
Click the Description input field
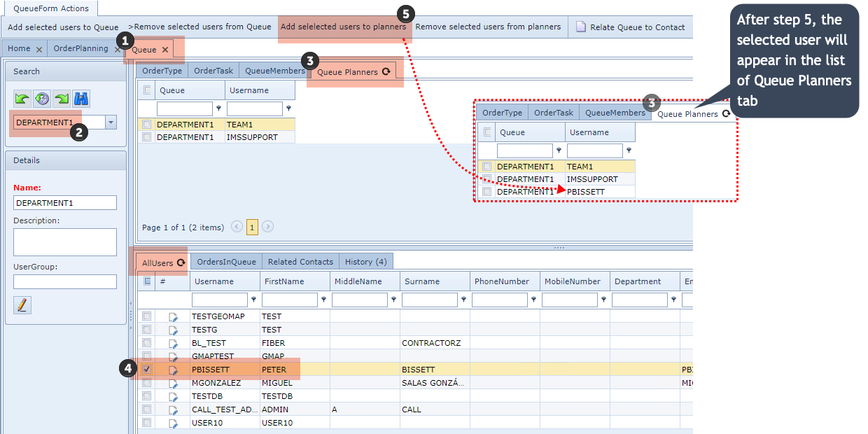pos(64,241)
